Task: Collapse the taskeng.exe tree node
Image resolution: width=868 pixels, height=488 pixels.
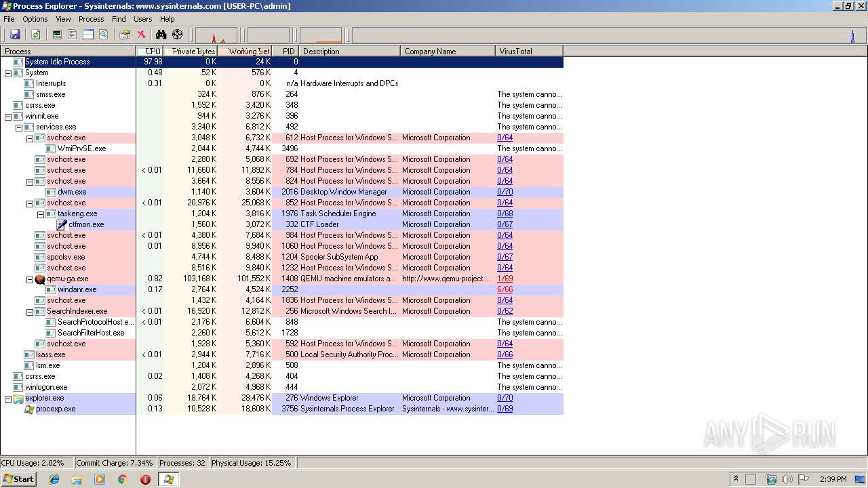Action: (41, 213)
